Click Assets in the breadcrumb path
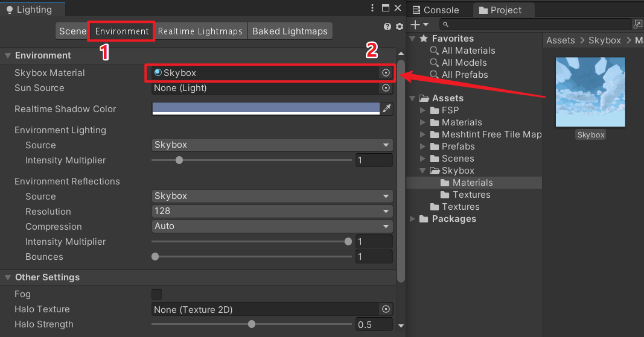Image resolution: width=644 pixels, height=337 pixels. point(561,40)
